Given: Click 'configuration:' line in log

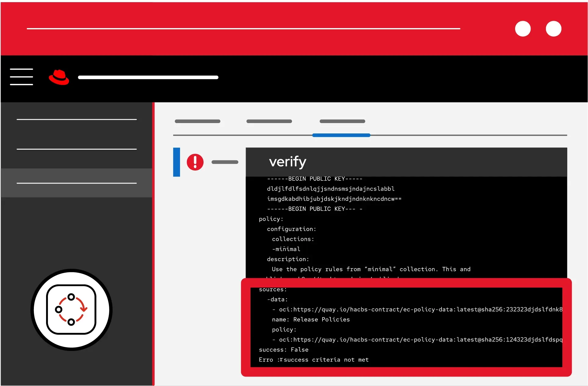Looking at the screenshot, I should tap(291, 229).
